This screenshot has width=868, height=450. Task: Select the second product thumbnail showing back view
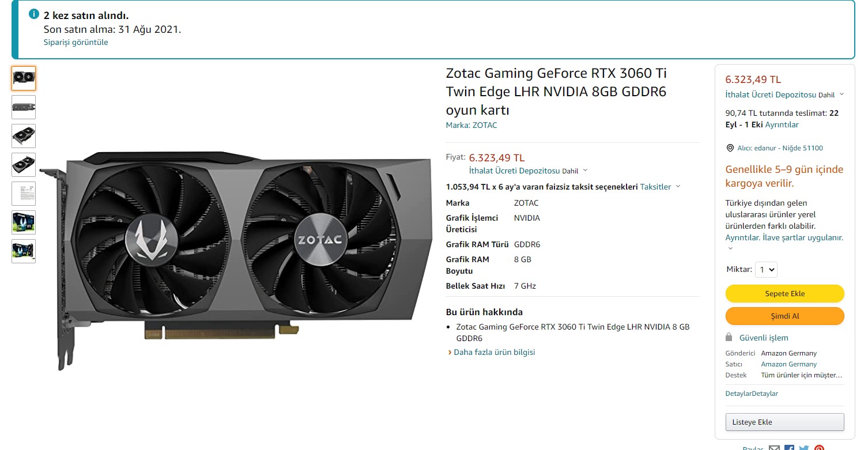click(24, 107)
